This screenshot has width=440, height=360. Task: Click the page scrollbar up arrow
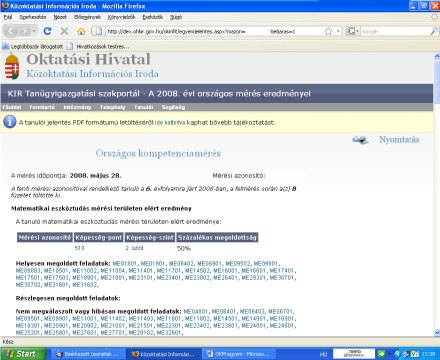point(437,56)
